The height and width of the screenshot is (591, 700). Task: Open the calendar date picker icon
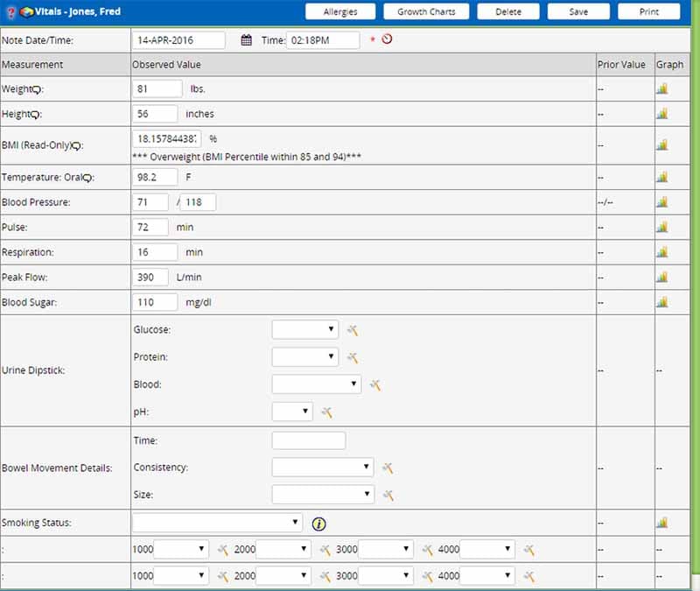tap(247, 40)
